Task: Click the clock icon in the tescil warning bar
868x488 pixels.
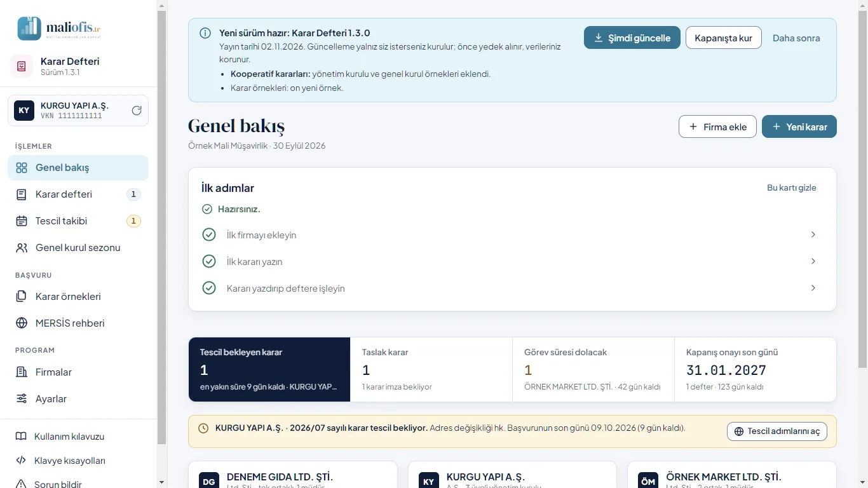Action: pos(203,428)
